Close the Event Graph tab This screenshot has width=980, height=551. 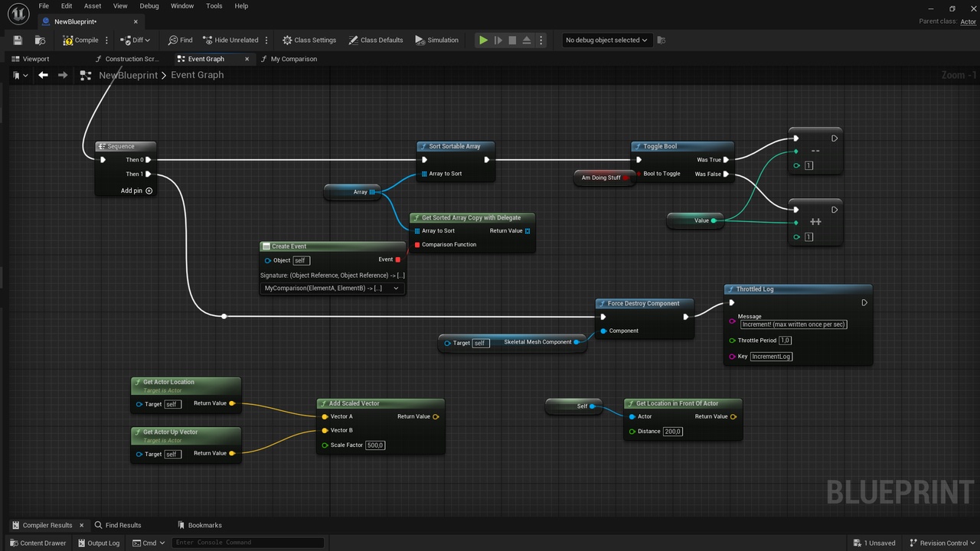point(247,59)
